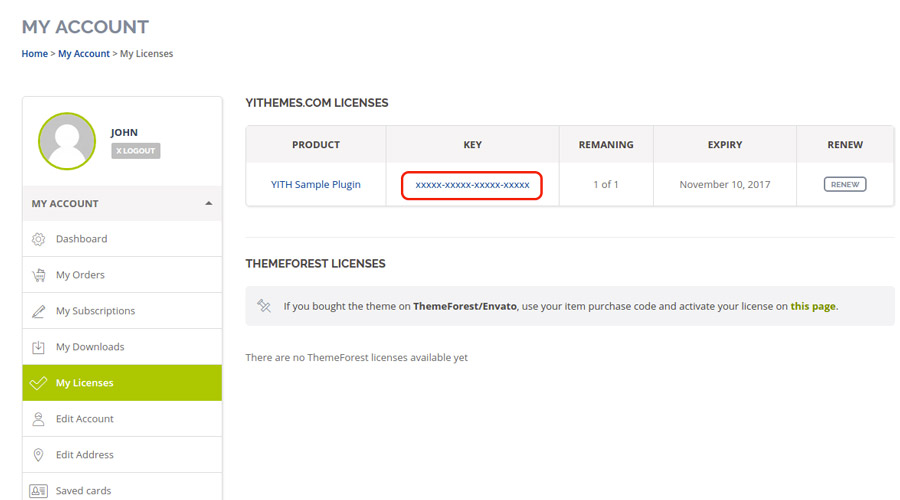Open the 'this page' activation link
The height and width of the screenshot is (500, 900).
(813, 306)
